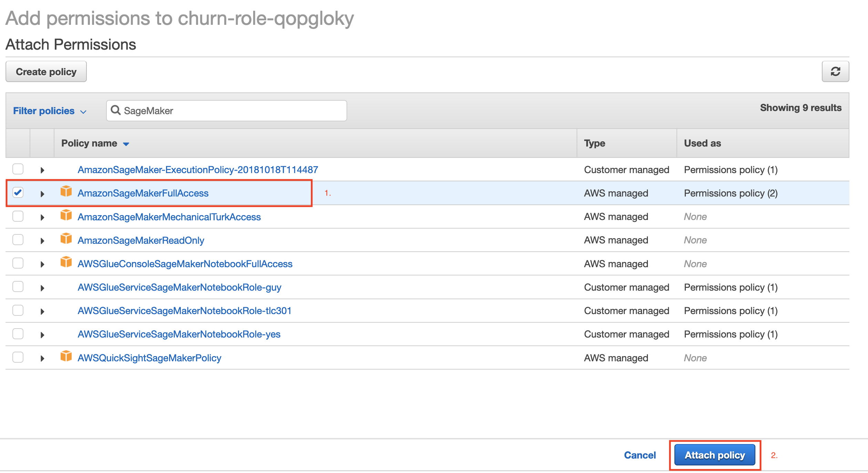The width and height of the screenshot is (868, 473).
Task: Open the AWSQuickSightSageMakerPolicy policy link
Action: (x=149, y=358)
